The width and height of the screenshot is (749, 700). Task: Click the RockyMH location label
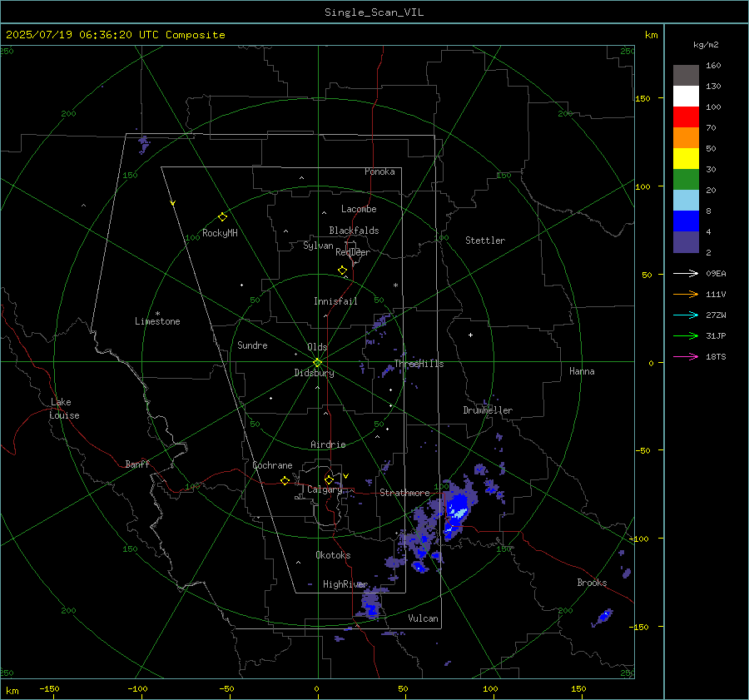click(x=220, y=233)
